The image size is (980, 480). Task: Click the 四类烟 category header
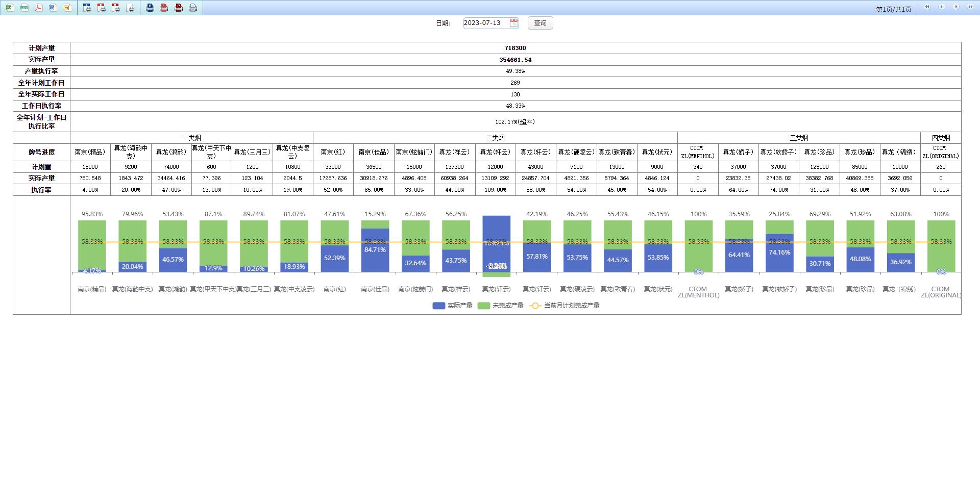(x=941, y=138)
